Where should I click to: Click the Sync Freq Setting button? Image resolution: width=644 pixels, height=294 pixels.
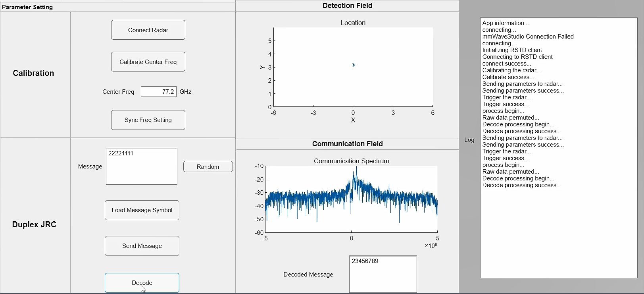148,120
